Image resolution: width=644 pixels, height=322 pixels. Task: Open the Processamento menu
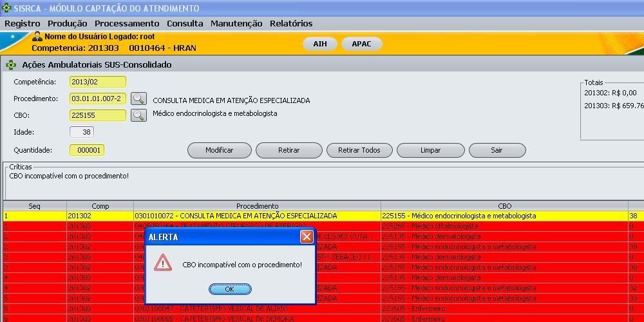coord(127,23)
